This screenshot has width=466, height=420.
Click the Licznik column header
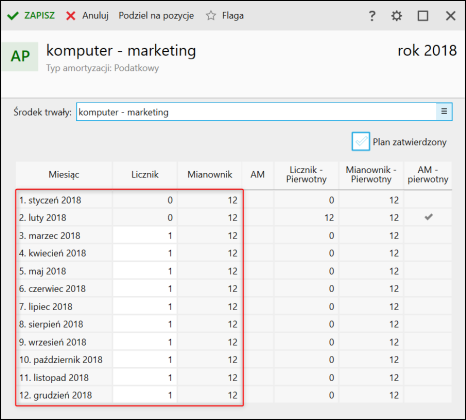(x=145, y=175)
